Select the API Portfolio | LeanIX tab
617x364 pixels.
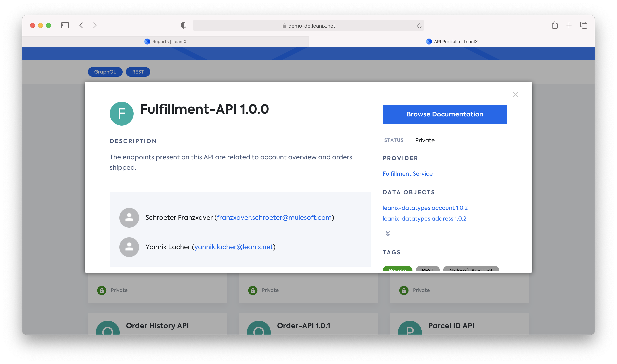451,42
